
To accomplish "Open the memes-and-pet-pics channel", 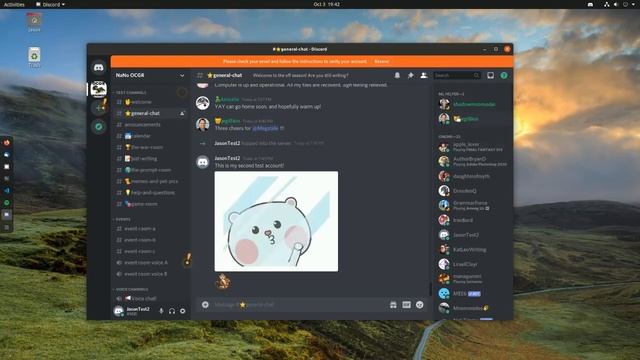I will 150,181.
